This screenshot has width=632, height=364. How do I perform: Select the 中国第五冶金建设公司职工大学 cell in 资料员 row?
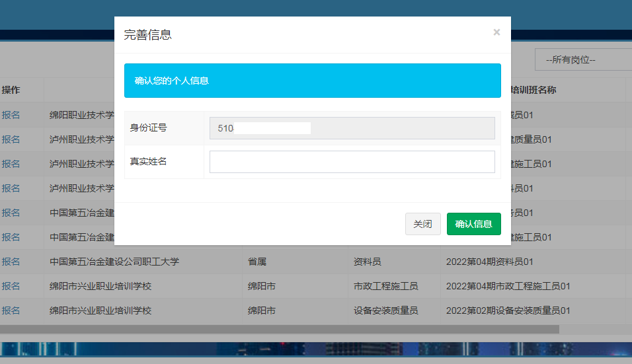pyautogui.click(x=114, y=262)
